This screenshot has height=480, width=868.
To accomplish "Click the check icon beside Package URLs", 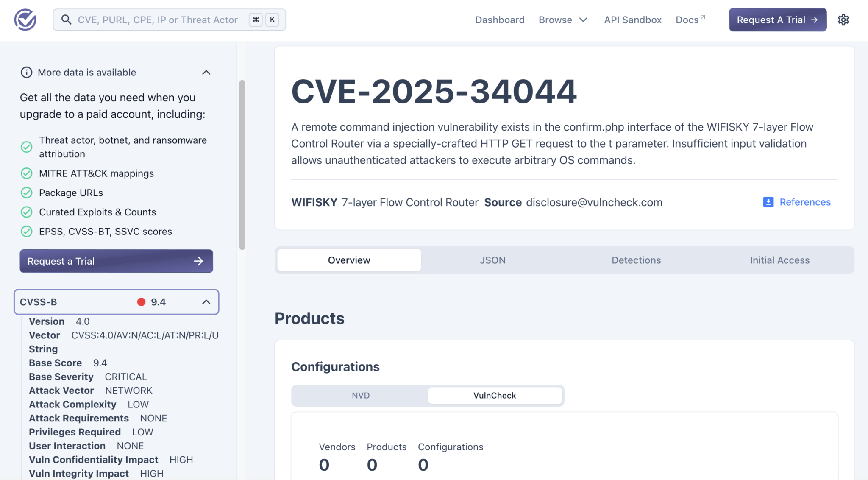I will click(x=27, y=193).
